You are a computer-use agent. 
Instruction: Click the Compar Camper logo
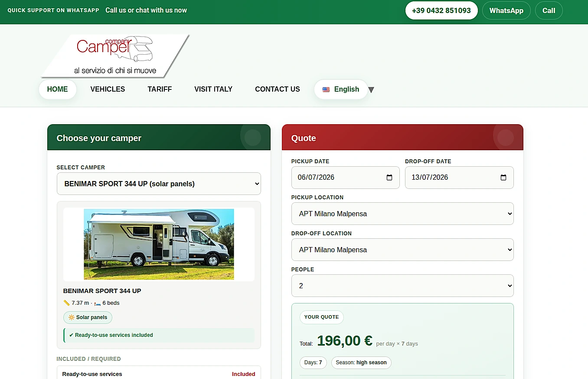[115, 56]
